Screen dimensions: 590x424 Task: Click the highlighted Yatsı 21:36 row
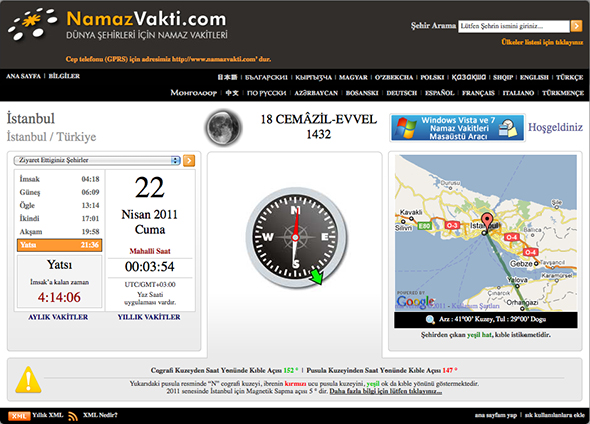coord(59,245)
